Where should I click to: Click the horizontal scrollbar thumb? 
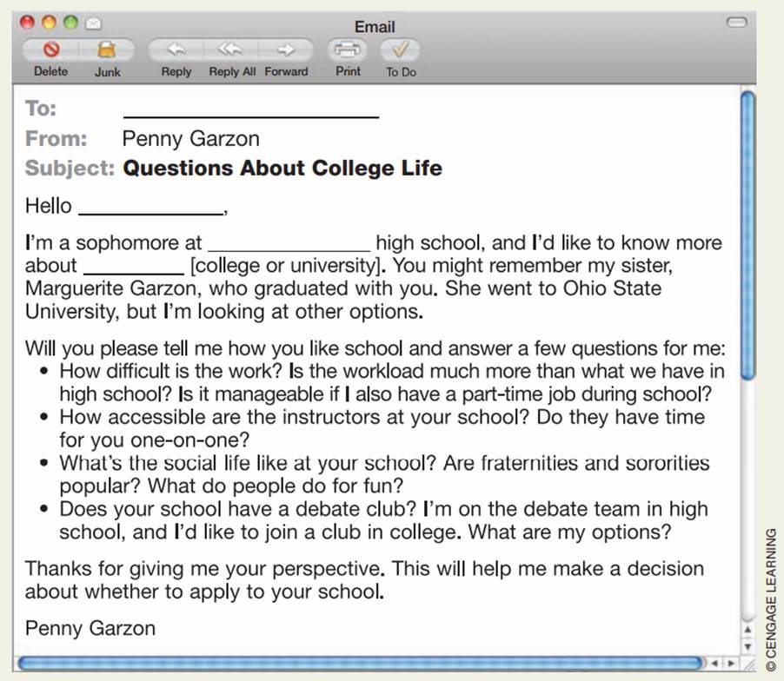(x=356, y=664)
